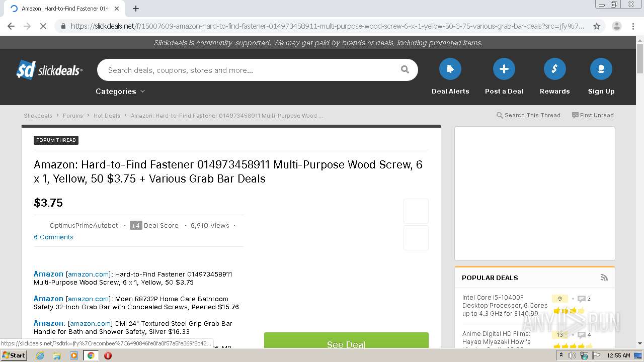Open the volume tray icon
Image resolution: width=644 pixels, height=362 pixels.
572,355
